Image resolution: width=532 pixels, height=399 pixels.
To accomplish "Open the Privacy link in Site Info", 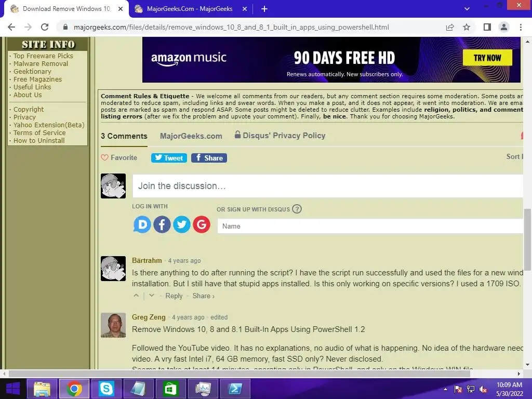I will [x=24, y=117].
